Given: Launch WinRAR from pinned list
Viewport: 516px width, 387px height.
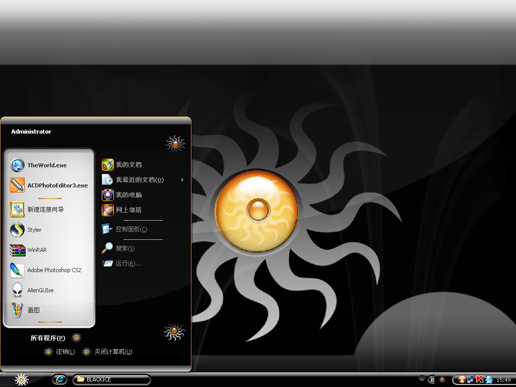Looking at the screenshot, I should 49,250.
